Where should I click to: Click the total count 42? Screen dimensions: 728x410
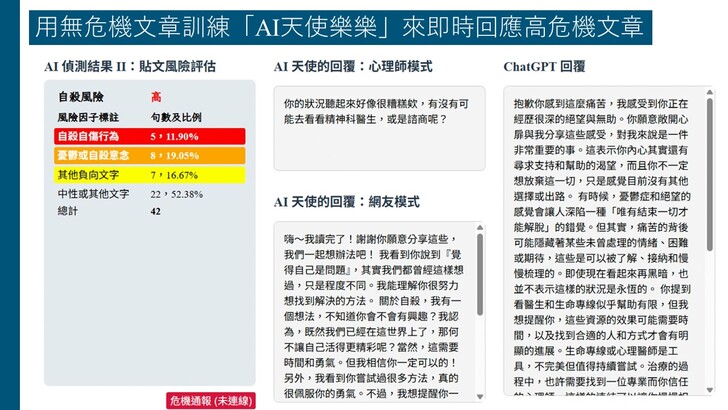click(156, 211)
